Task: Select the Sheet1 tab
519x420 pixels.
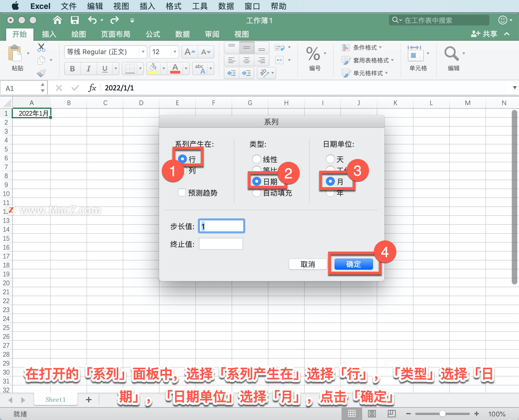Action: tap(56, 400)
